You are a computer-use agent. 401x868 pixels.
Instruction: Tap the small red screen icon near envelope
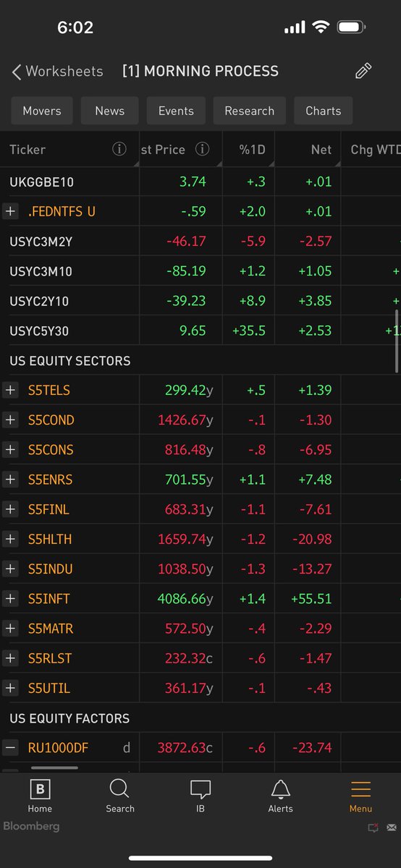coord(373,827)
